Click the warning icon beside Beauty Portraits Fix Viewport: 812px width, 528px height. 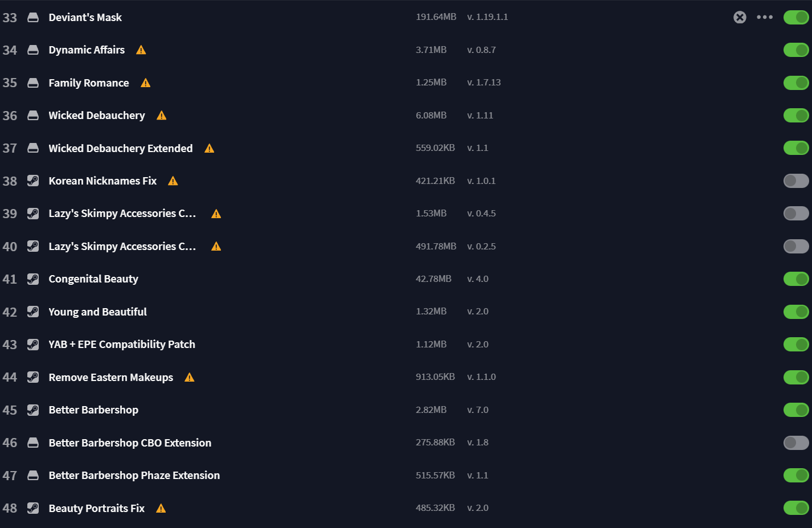(x=161, y=509)
